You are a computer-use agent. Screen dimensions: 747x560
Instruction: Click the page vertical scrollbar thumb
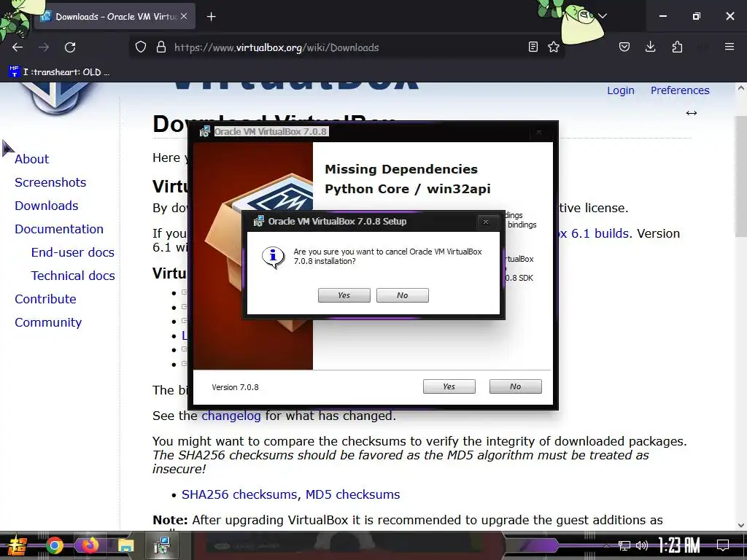(x=741, y=176)
